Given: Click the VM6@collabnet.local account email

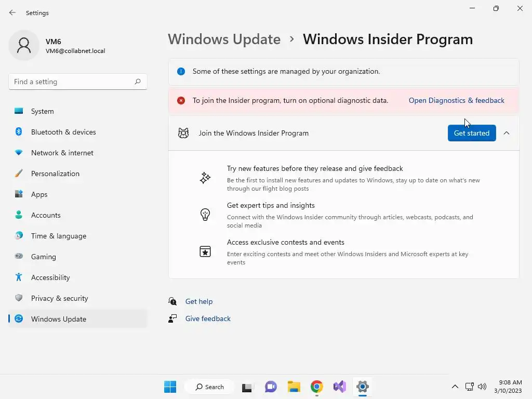Looking at the screenshot, I should click(x=75, y=51).
